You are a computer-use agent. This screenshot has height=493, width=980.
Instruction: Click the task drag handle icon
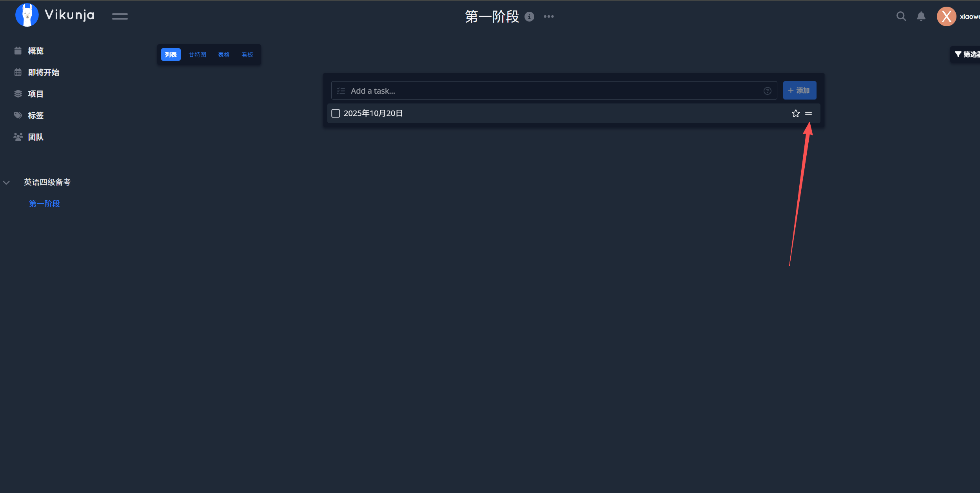pos(808,114)
